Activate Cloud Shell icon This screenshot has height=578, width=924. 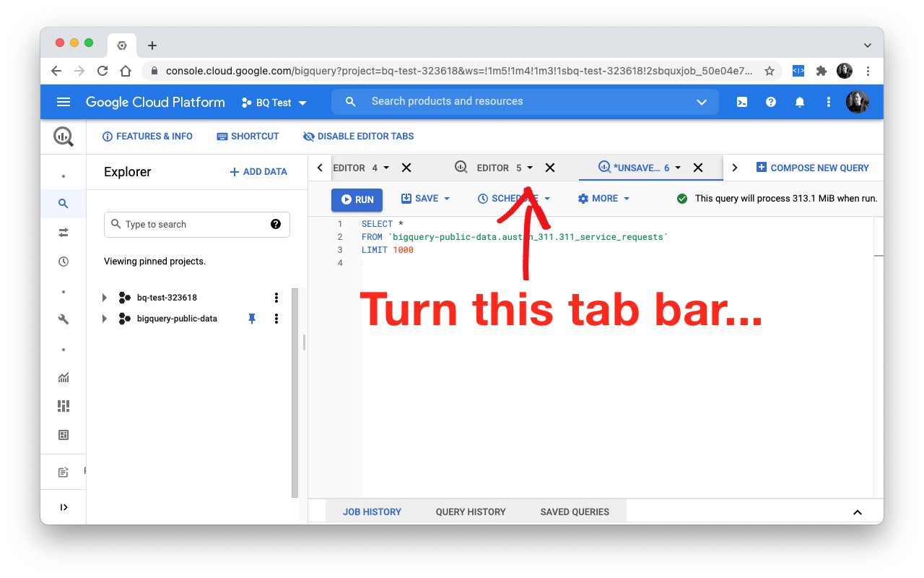click(x=742, y=102)
